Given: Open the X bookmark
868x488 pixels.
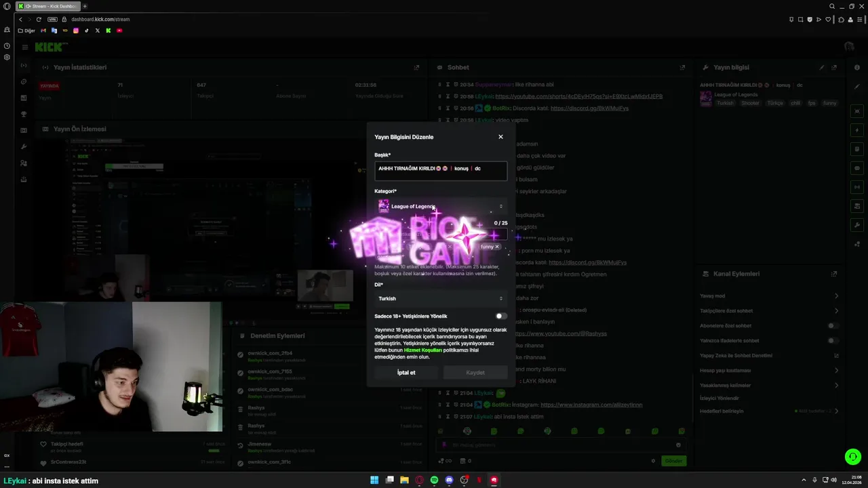Looking at the screenshot, I should [x=97, y=30].
